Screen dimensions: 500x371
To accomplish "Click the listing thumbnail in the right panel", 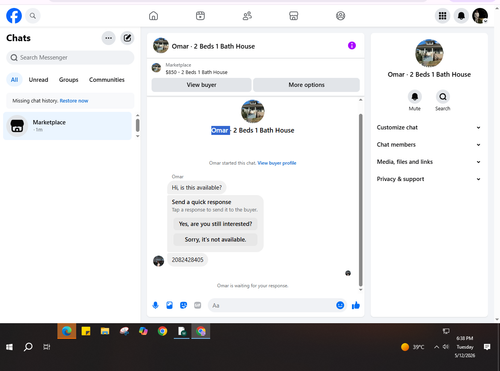I will [429, 53].
